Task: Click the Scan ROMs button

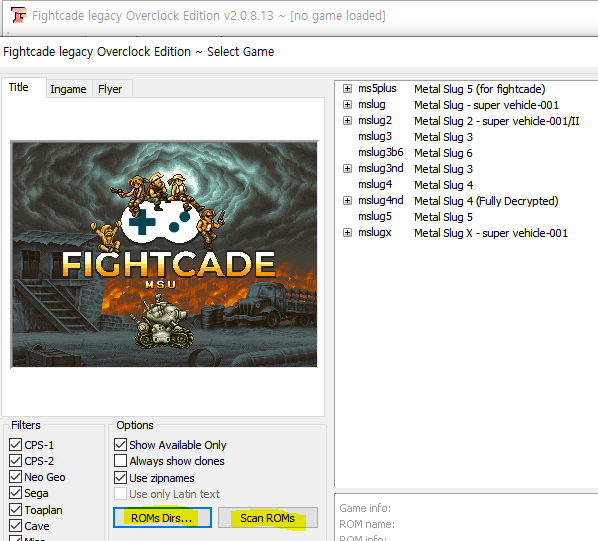Action: 268,517
